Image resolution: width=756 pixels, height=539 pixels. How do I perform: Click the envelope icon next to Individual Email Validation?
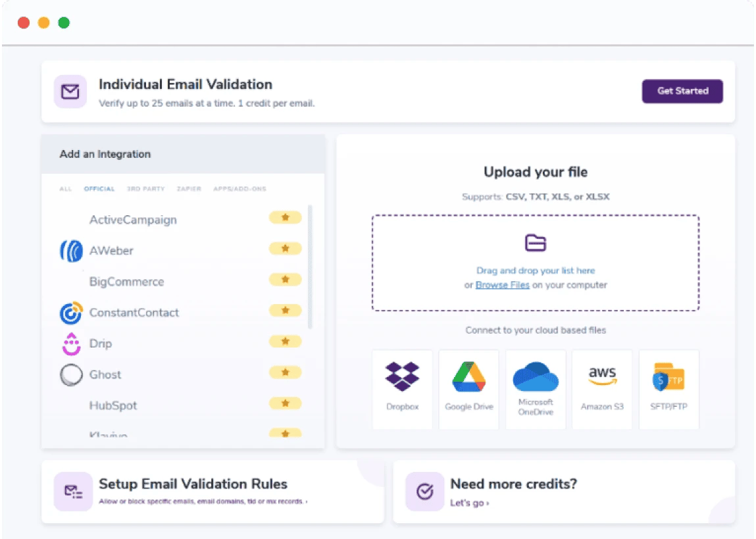tap(70, 91)
